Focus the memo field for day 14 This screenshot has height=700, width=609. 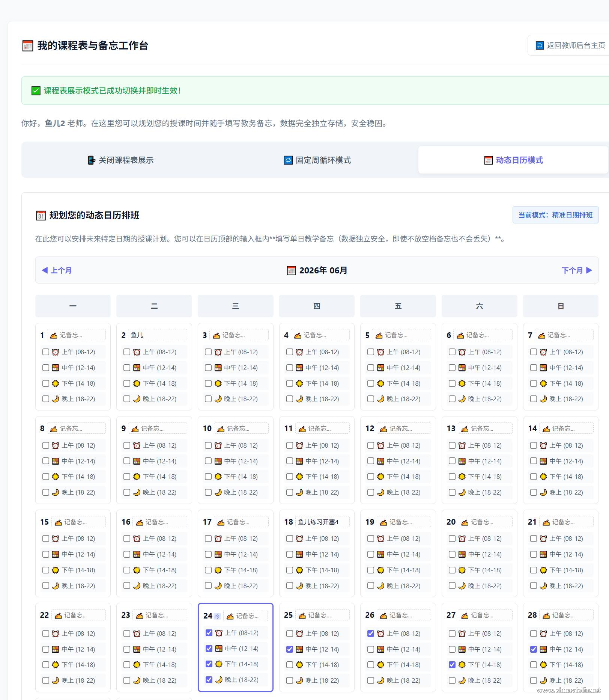(x=566, y=428)
